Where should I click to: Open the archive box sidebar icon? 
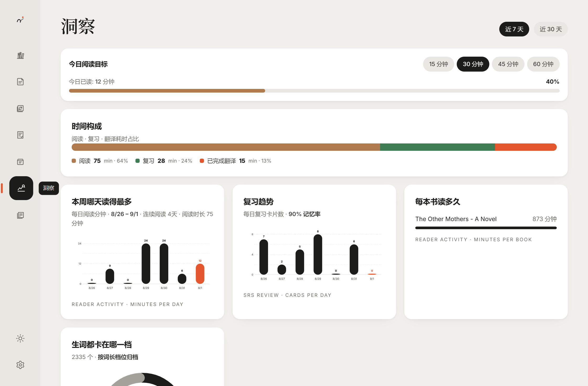pos(20,162)
